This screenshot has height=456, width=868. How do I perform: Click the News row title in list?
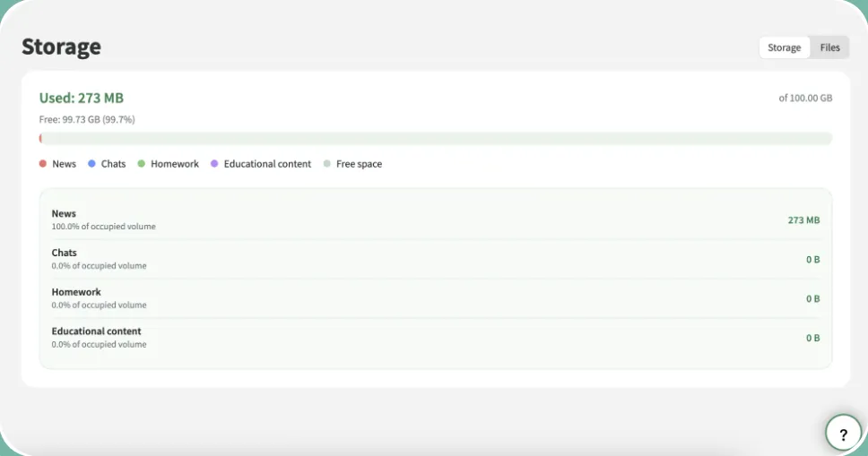coord(64,213)
